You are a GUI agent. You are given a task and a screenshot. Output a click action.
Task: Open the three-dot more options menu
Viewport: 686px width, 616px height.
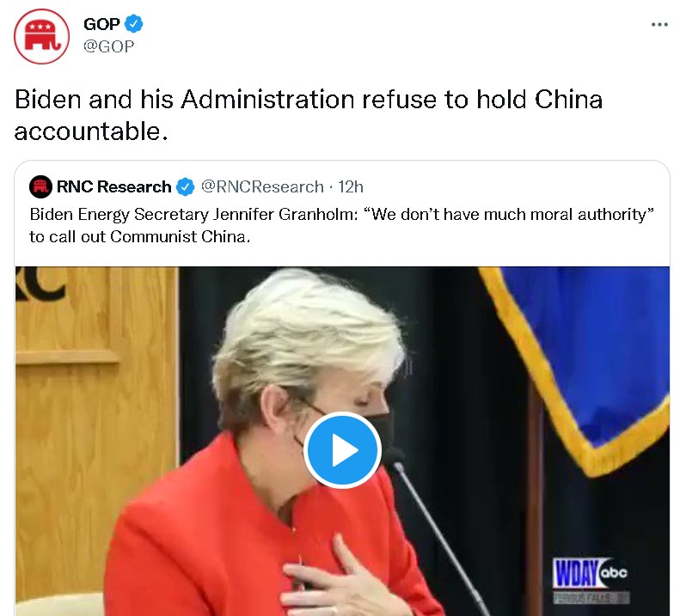[x=659, y=24]
